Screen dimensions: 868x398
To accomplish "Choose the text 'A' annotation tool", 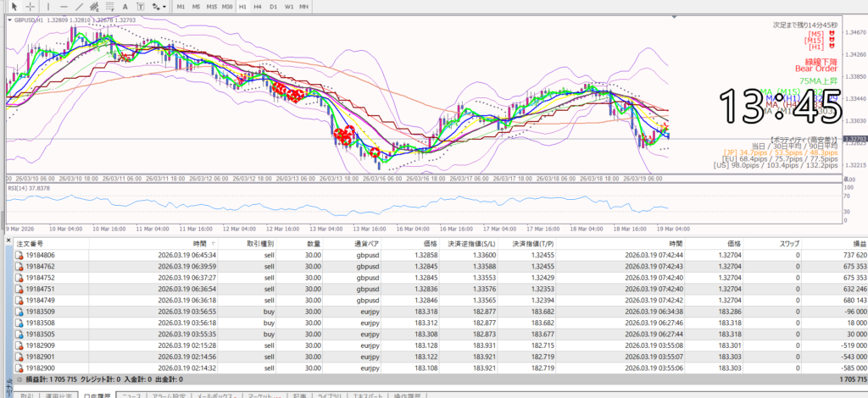I will [125, 6].
